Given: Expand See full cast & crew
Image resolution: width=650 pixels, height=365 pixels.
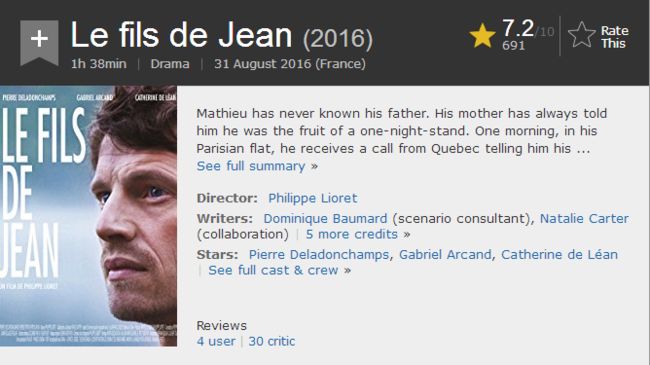Looking at the screenshot, I should click(x=279, y=270).
